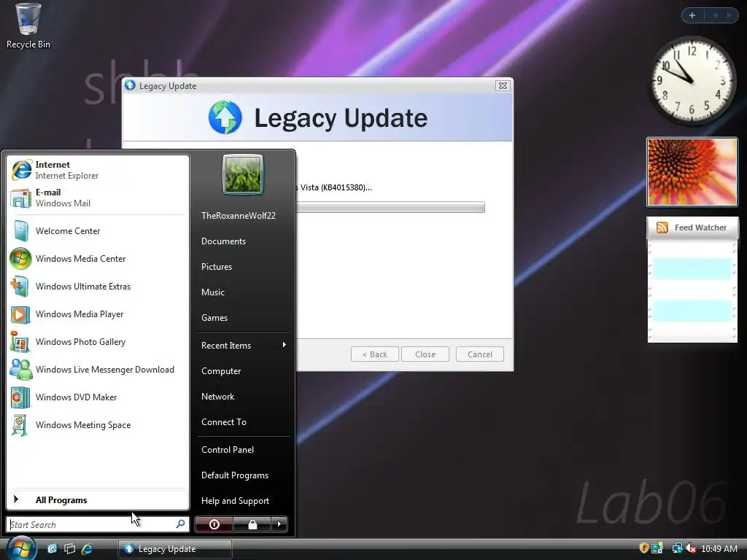Open Internet Explorer from Start menu
The width and height of the screenshot is (747, 560).
[98, 170]
